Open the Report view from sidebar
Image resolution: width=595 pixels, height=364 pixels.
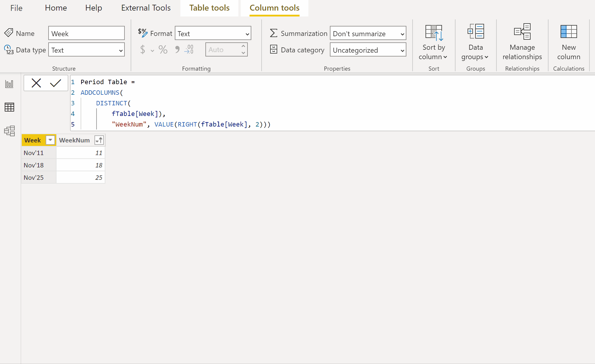coord(9,84)
